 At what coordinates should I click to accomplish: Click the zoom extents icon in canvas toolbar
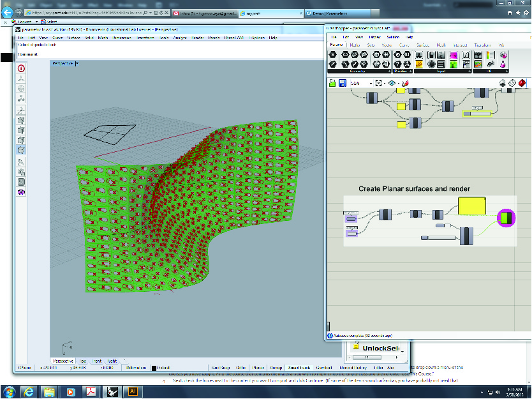pyautogui.click(x=378, y=84)
